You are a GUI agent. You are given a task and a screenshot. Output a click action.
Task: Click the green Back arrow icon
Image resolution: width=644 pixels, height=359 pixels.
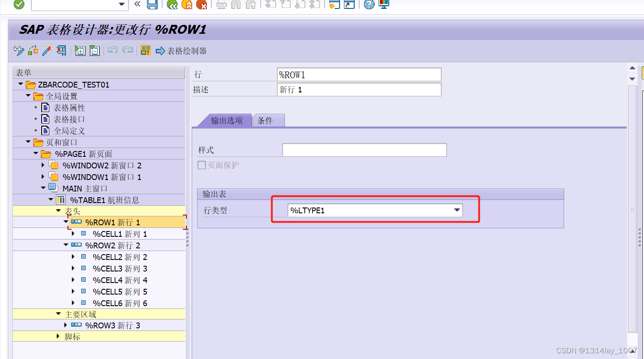tap(172, 4)
